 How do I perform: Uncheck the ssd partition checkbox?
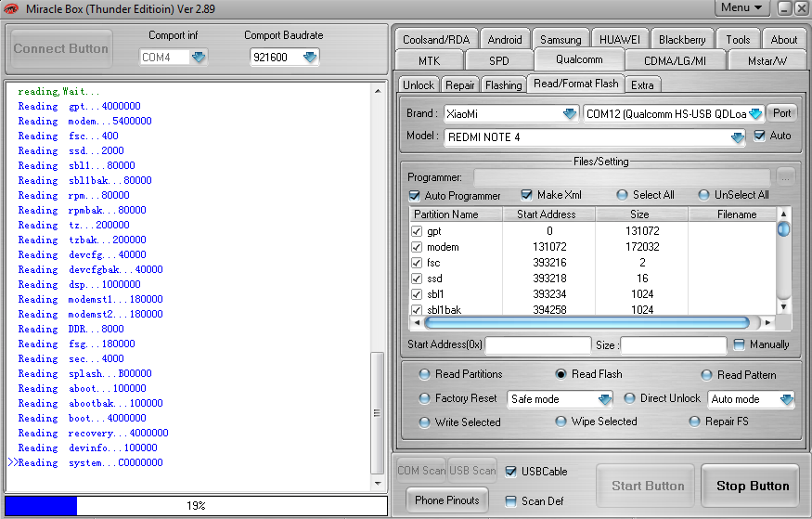[x=417, y=279]
